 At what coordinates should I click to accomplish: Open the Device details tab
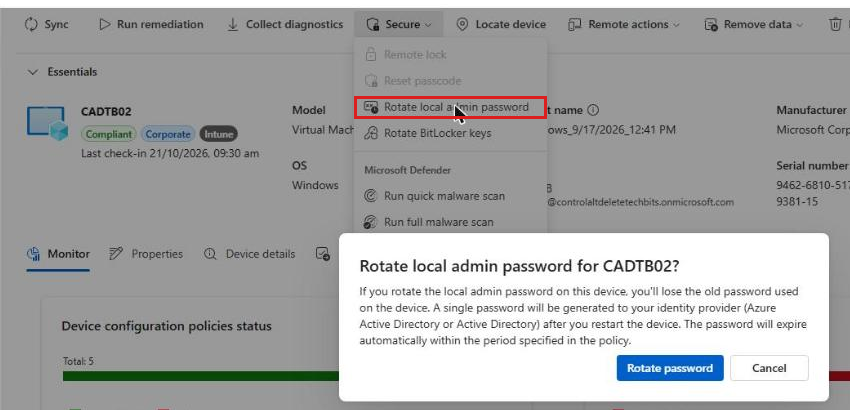[249, 254]
